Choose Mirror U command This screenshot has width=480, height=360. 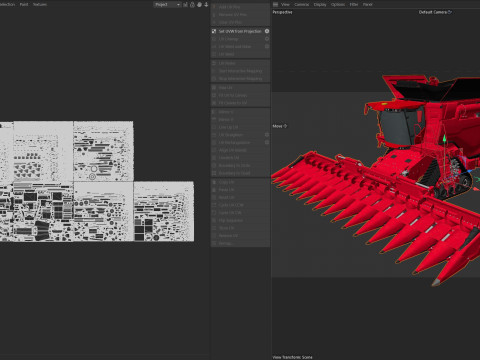coord(240,112)
